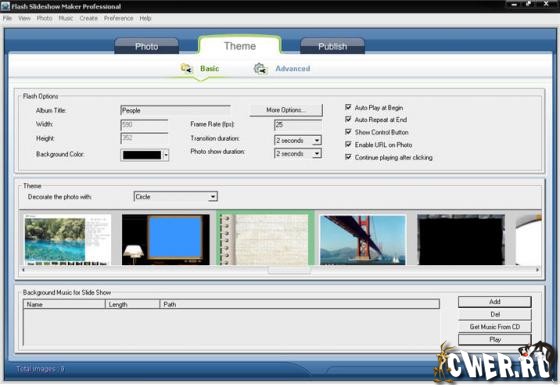Disable Show Control Button checkbox
560x387 pixels.
[348, 132]
